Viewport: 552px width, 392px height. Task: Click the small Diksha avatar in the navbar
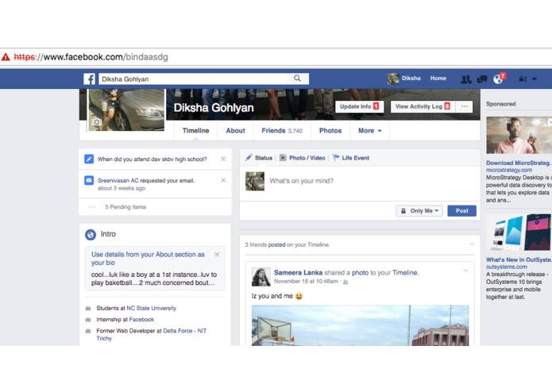pyautogui.click(x=393, y=79)
